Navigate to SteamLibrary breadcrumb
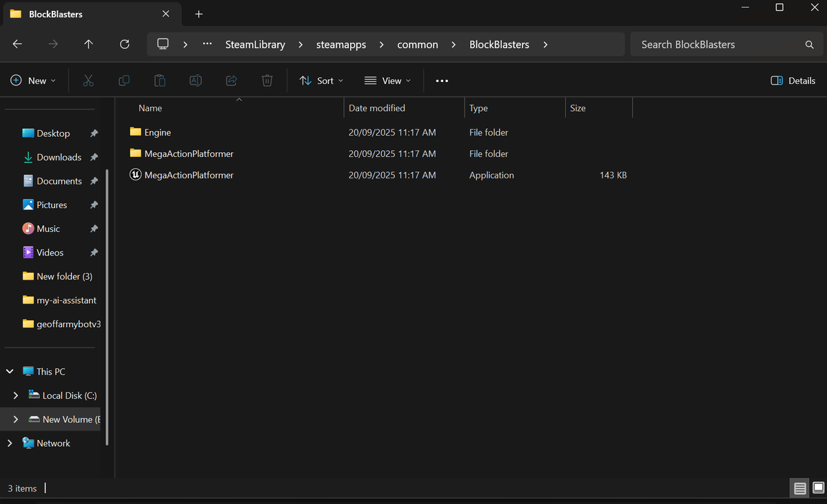Screen dimensions: 827x504 (255, 44)
